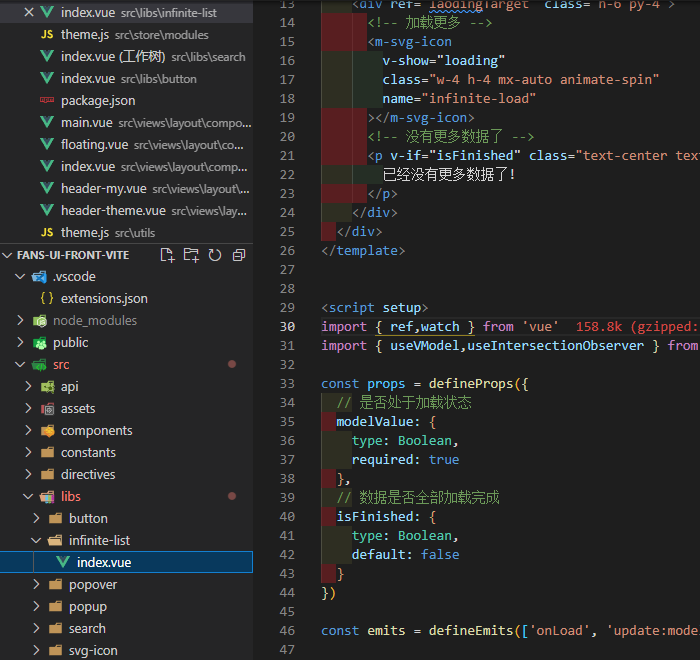Expand the components folder
The image size is (700, 660).
click(27, 431)
